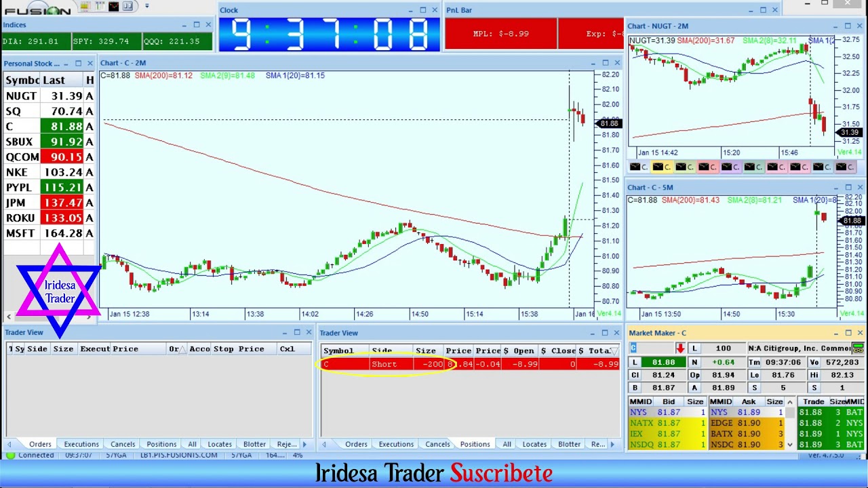868x488 pixels.
Task: Select SBUX row in Personal Stock list
Action: pyautogui.click(x=49, y=142)
